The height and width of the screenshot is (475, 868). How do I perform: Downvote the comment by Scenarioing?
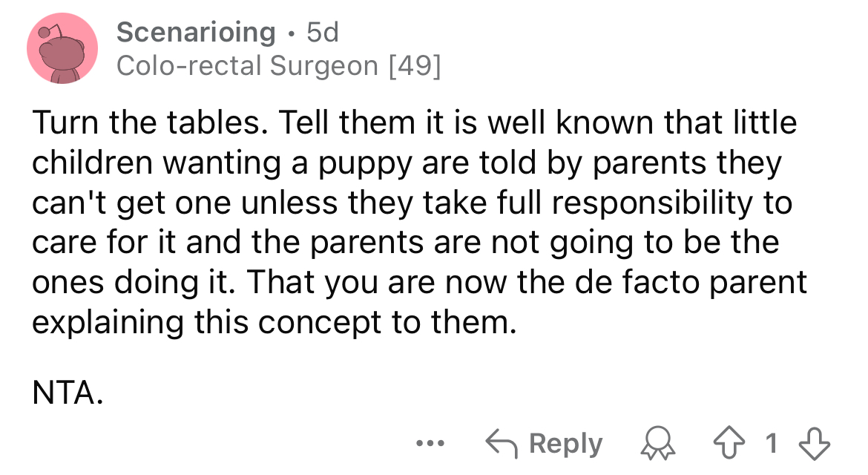coord(814,443)
